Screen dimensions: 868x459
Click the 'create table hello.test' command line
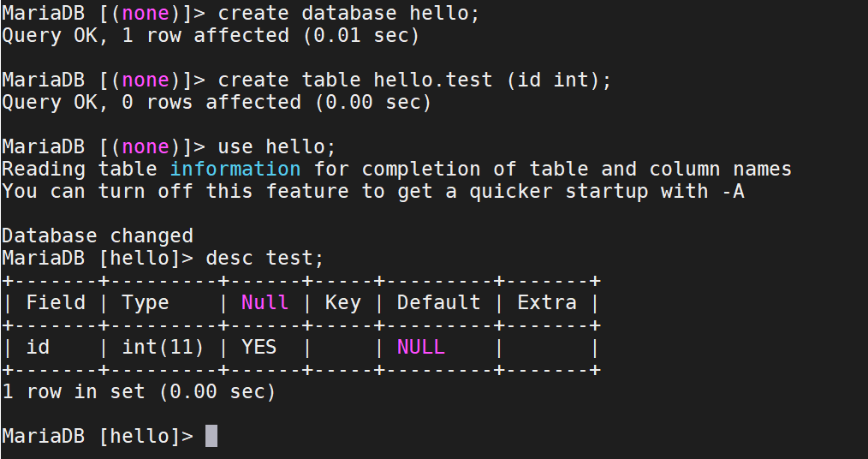point(414,80)
